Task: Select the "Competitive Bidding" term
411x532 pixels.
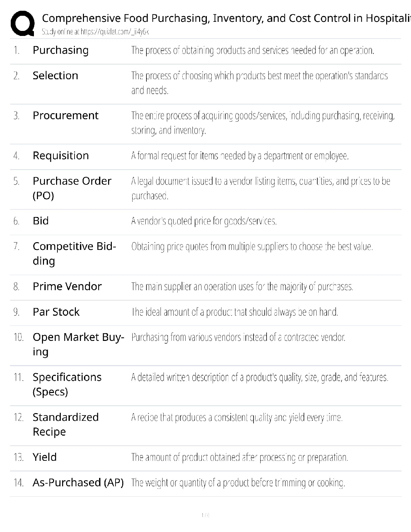Action: (74, 254)
